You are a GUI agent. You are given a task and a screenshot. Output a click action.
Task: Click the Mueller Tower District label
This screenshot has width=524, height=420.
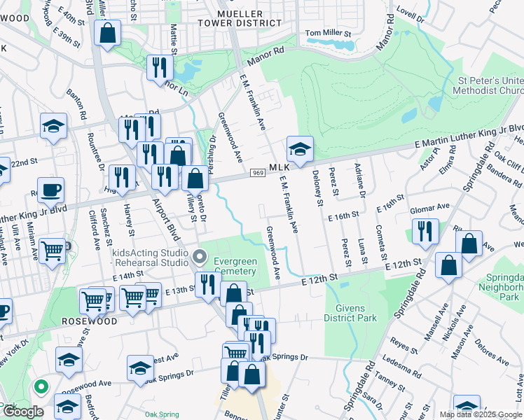coord(240,18)
